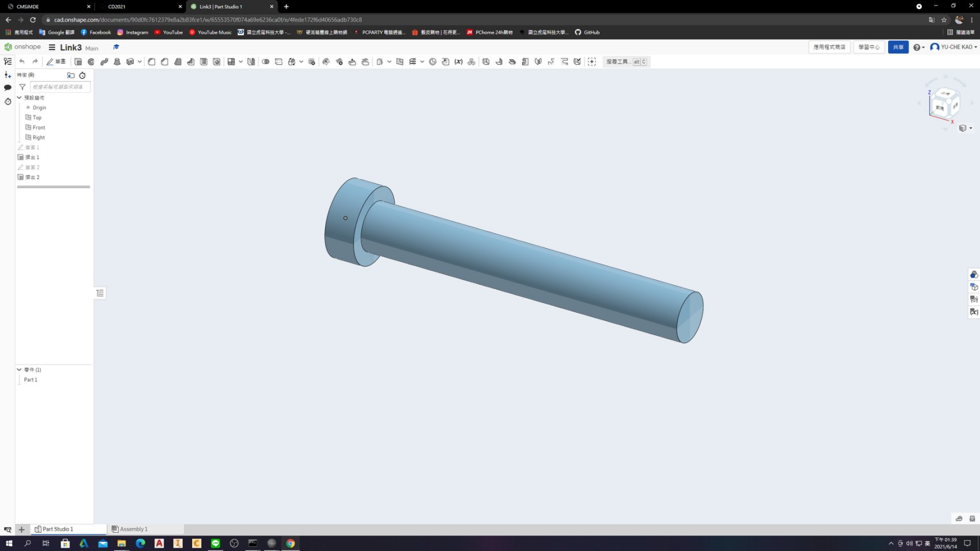This screenshot has height=551, width=980.
Task: Toggle the feature list panel icon
Action: tap(7, 61)
